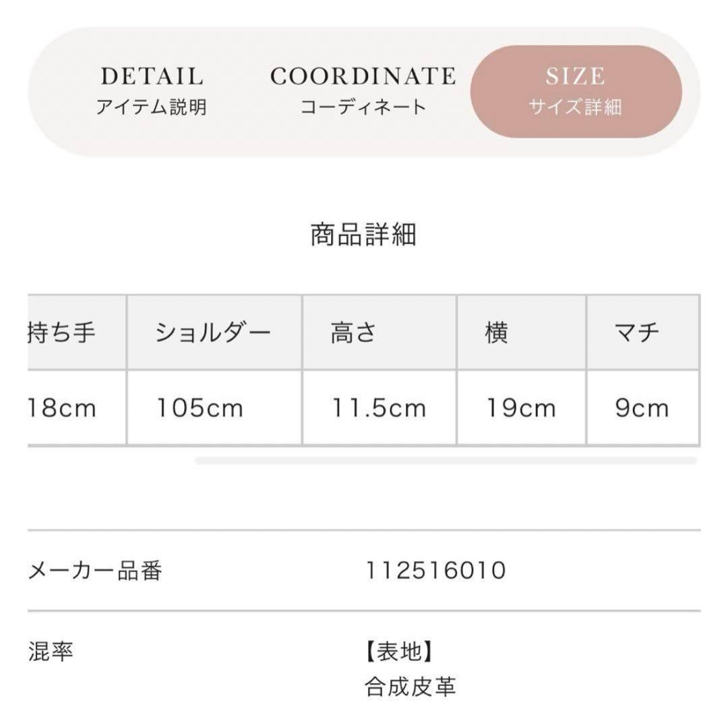This screenshot has height=721, width=728.
Task: Click the horizontal scrollbar under the size table
Action: pos(446,461)
